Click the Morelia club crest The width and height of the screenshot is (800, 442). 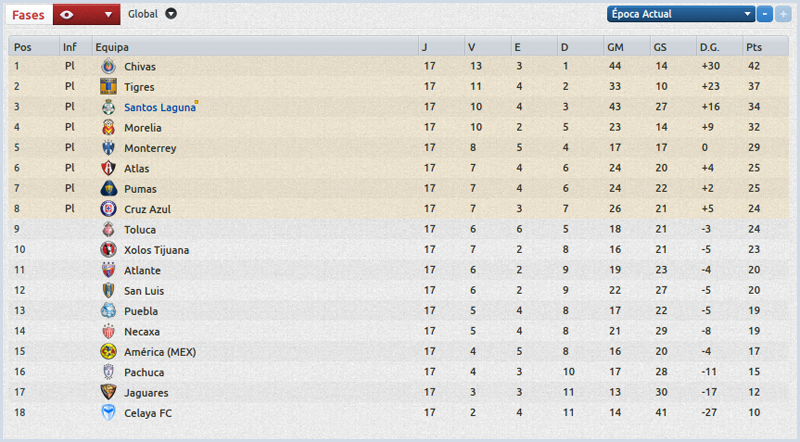(x=109, y=128)
